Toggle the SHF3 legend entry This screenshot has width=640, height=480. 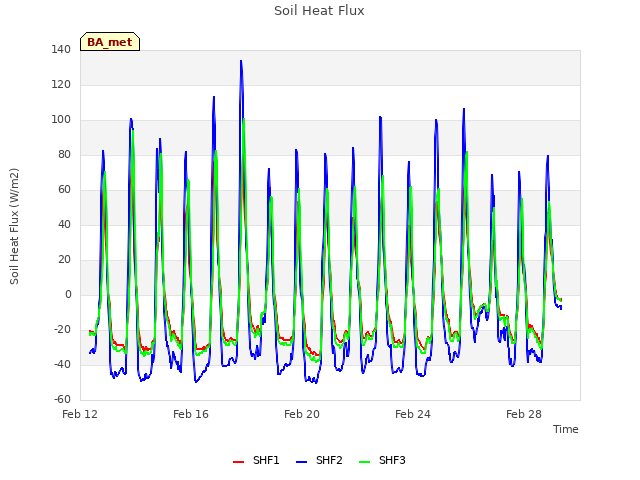pyautogui.click(x=382, y=460)
